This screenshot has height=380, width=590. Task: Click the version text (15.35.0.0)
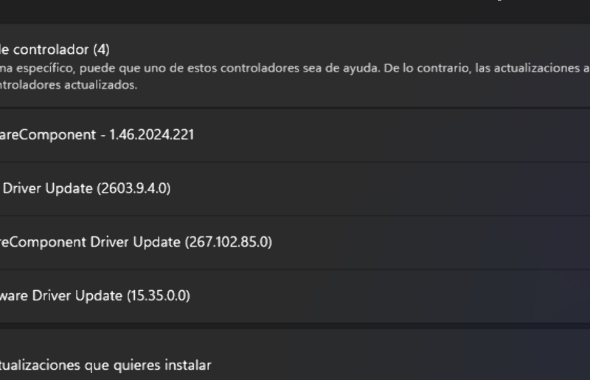[x=158, y=296]
